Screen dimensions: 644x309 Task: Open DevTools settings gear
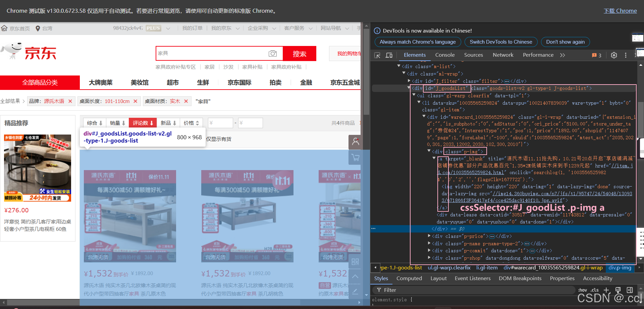point(614,55)
